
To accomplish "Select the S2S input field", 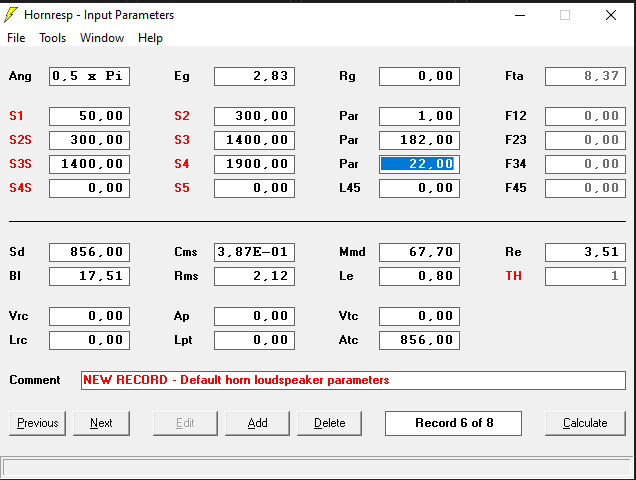I will point(90,140).
